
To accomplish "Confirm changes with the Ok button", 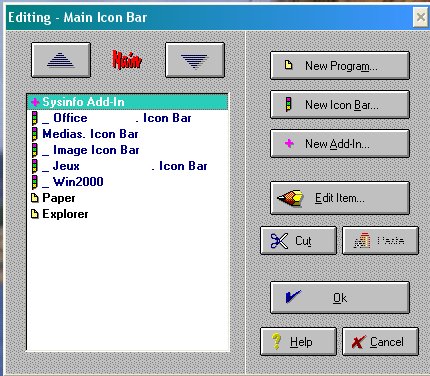I will 340,298.
